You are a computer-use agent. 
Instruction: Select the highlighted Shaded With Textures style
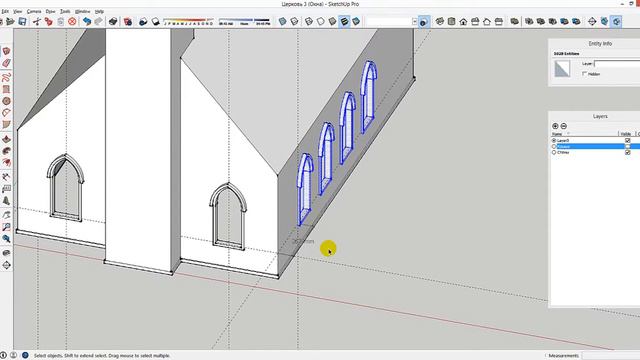pos(344,21)
